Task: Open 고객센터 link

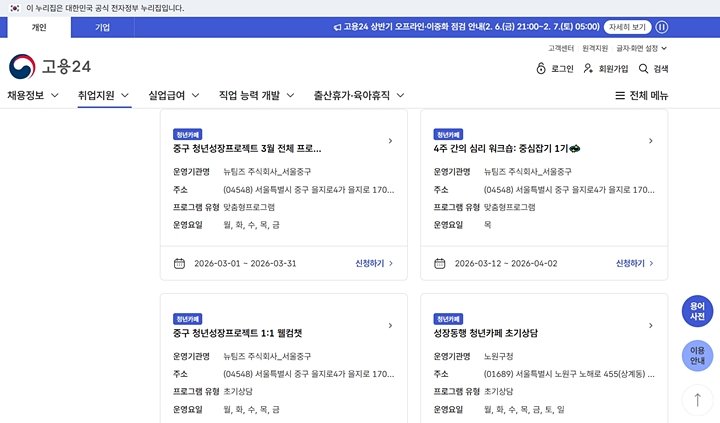Action: 561,48
